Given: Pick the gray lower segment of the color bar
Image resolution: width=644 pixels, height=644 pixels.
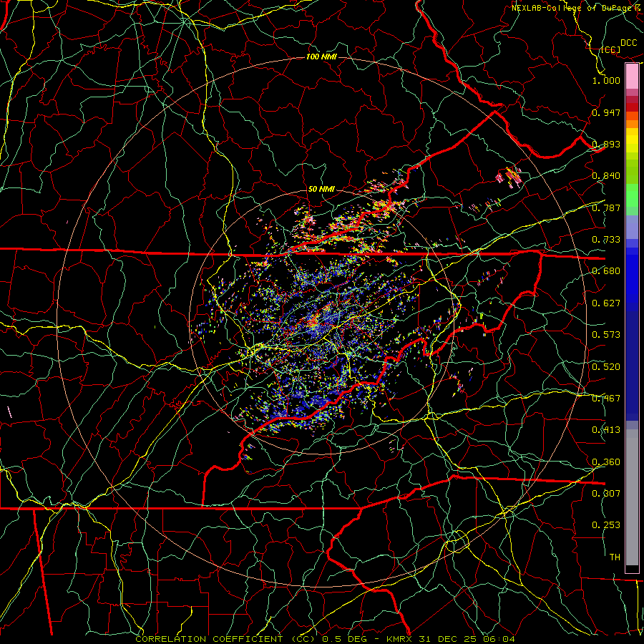Looking at the screenshot, I should click(x=632, y=497).
